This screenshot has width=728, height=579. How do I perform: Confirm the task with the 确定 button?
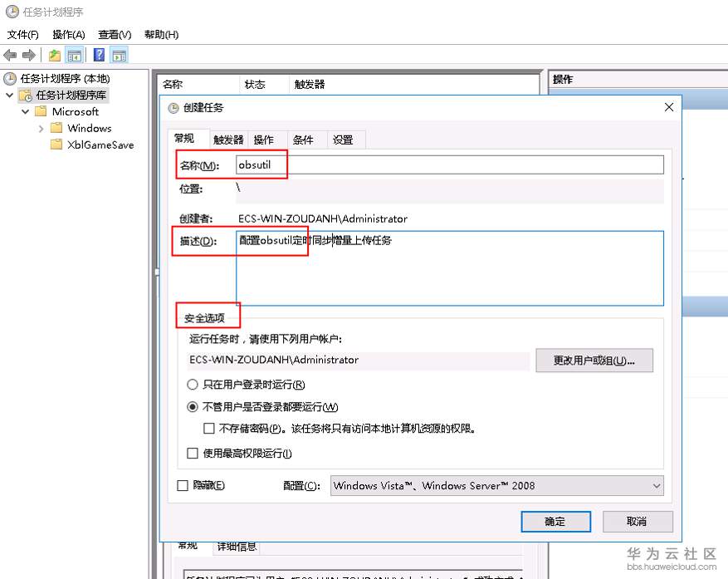(x=555, y=522)
